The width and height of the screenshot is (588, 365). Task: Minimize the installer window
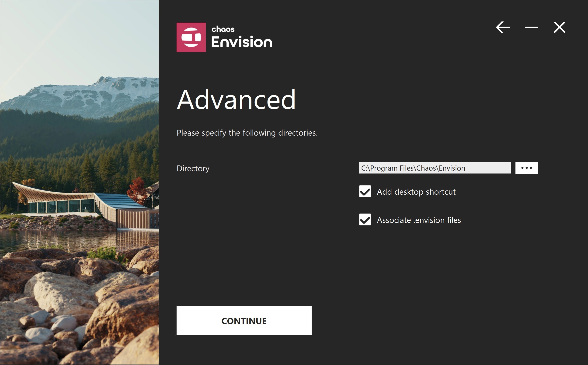[531, 27]
